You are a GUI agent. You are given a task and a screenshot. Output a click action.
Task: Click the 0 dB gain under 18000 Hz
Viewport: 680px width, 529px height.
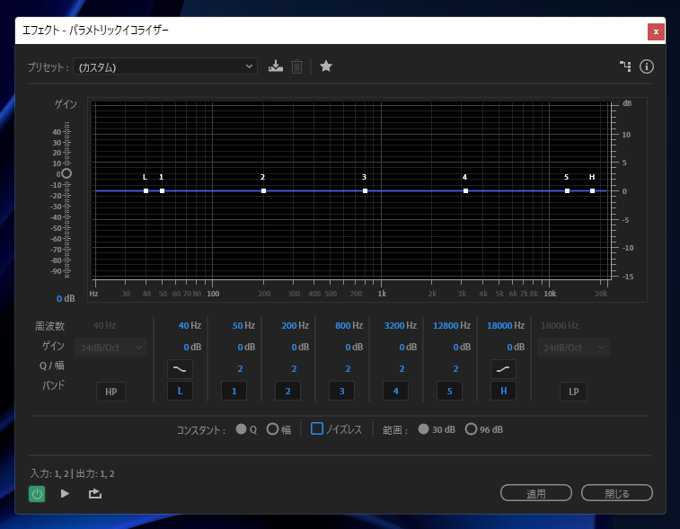click(x=516, y=347)
